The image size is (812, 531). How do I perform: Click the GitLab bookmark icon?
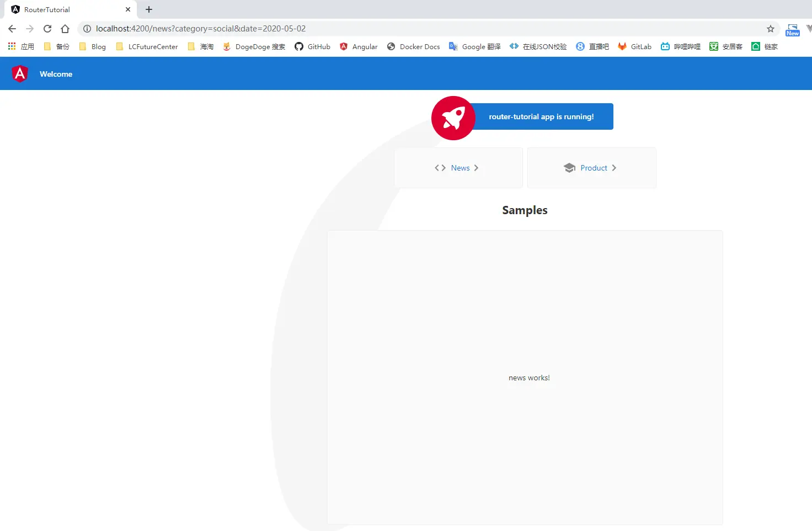(x=622, y=46)
